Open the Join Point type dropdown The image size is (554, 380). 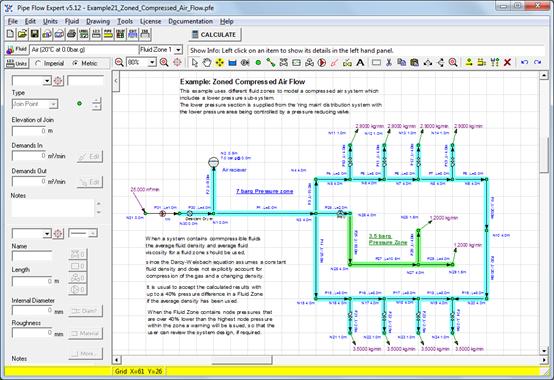[x=35, y=104]
